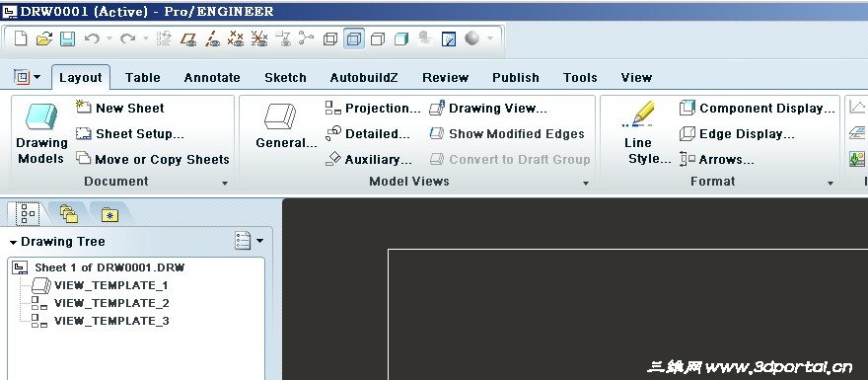Click the Regenerate list icon

(x=164, y=38)
